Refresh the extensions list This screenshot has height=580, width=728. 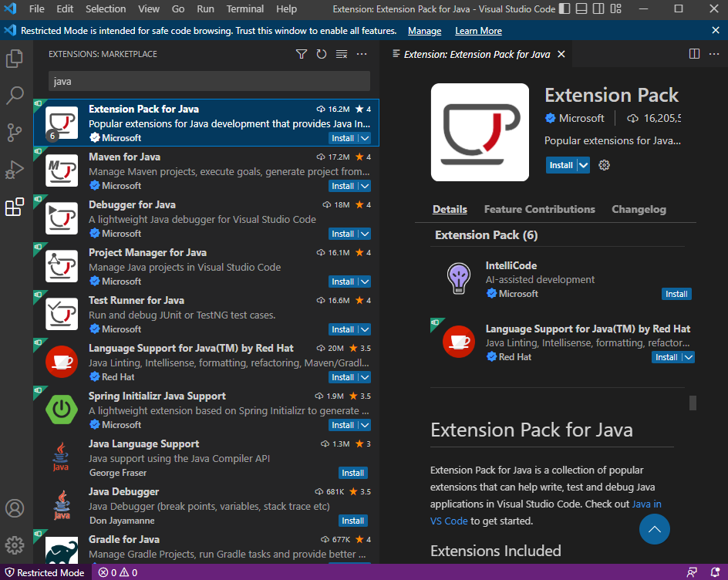coord(322,54)
